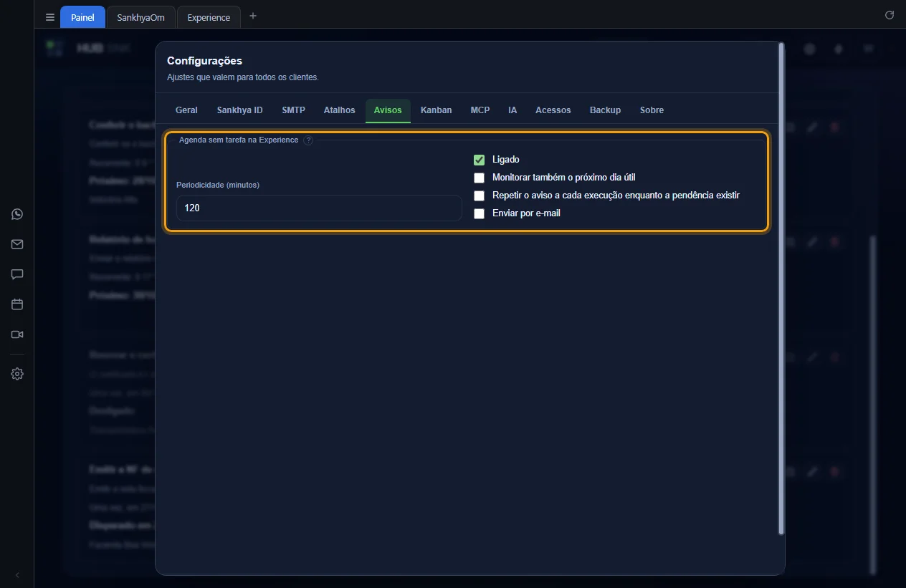Screen dimensions: 906x588
Task: Open the Backup settings tab
Action: 606,110
